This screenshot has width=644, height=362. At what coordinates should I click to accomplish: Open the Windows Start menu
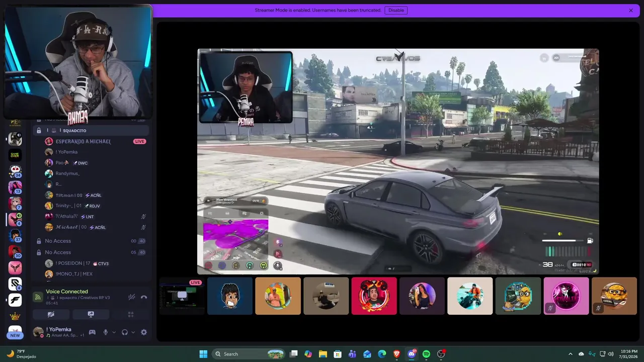pyautogui.click(x=203, y=354)
